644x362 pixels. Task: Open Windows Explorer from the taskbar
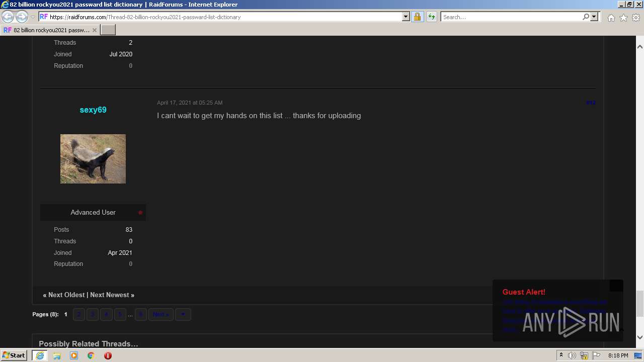pyautogui.click(x=57, y=355)
